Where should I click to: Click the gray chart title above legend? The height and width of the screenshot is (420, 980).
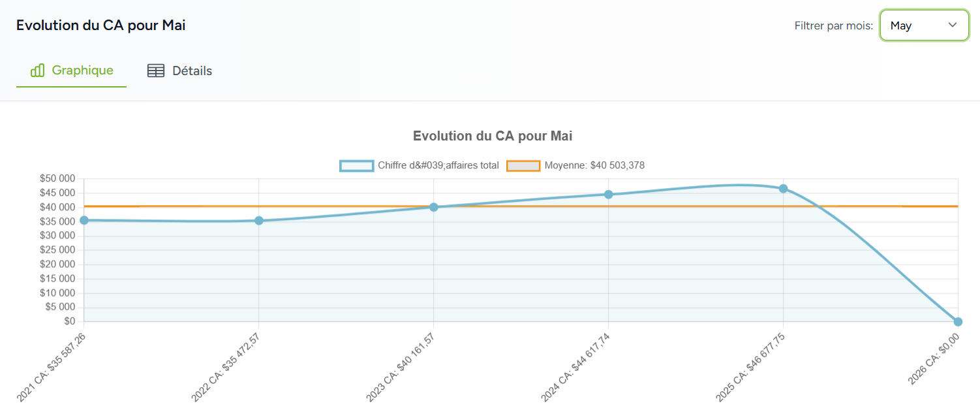[x=493, y=136]
